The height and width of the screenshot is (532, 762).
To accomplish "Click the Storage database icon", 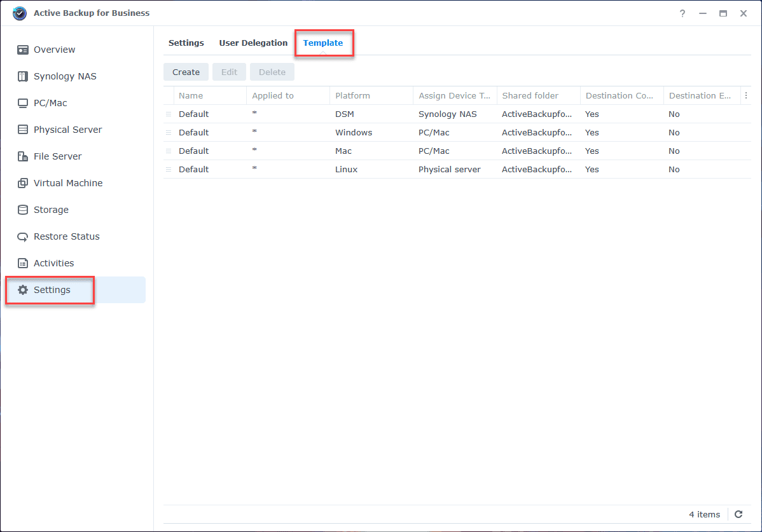I will [23, 210].
